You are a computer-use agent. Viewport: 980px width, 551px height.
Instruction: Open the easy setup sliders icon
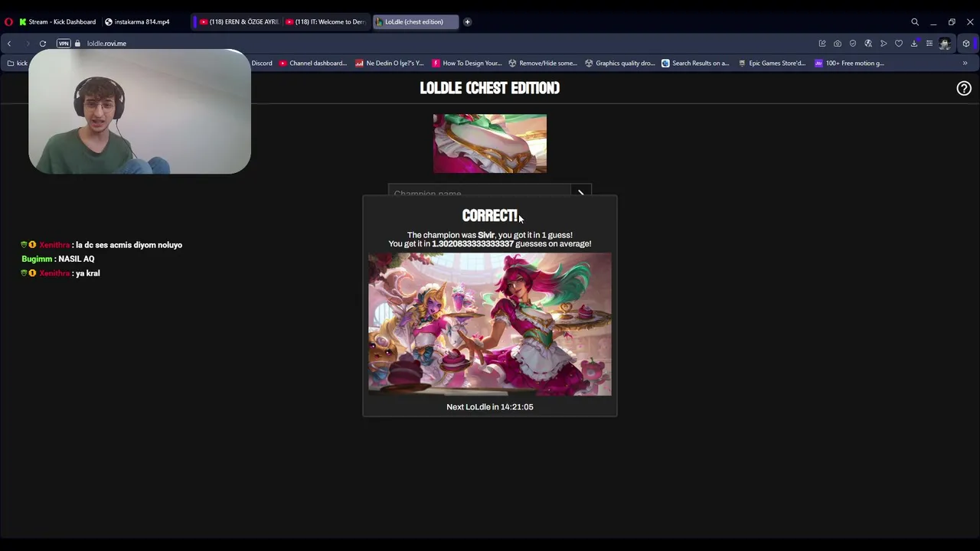click(x=929, y=44)
